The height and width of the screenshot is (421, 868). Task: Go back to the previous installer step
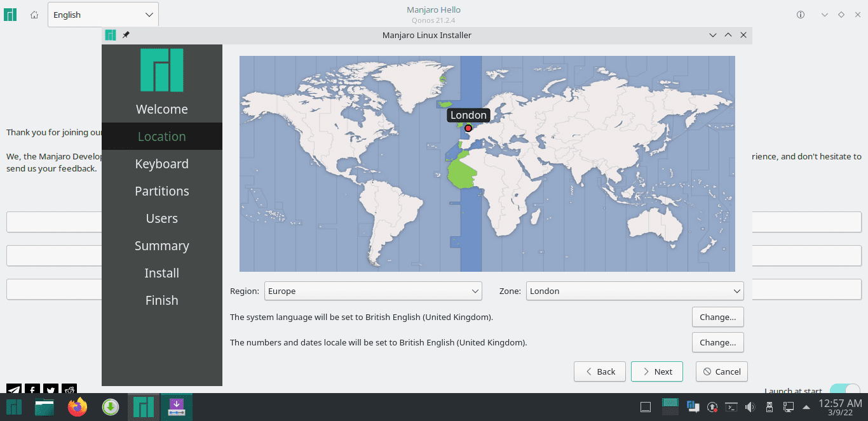pyautogui.click(x=600, y=371)
